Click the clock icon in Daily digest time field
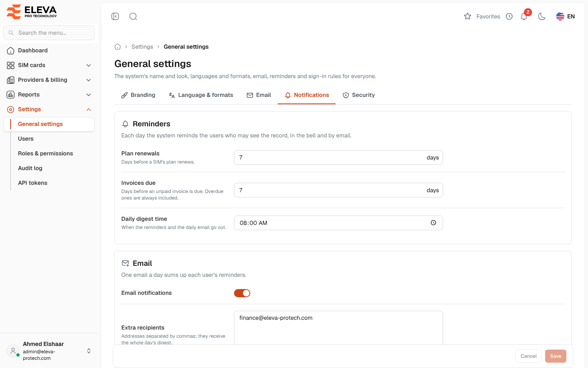The image size is (588, 368). (x=433, y=223)
